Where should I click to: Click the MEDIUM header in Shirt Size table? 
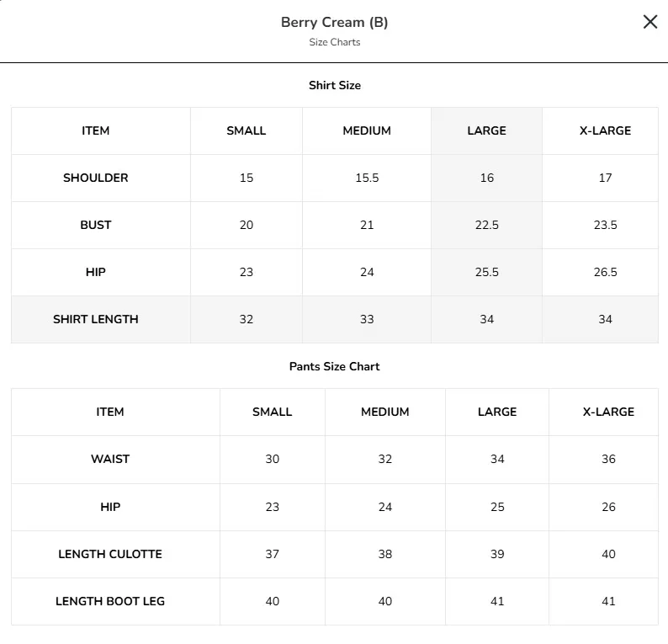tap(367, 130)
